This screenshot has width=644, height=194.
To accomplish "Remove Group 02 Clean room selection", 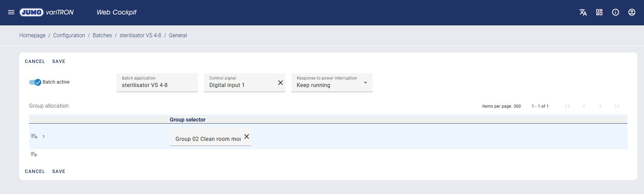I will 247,136.
